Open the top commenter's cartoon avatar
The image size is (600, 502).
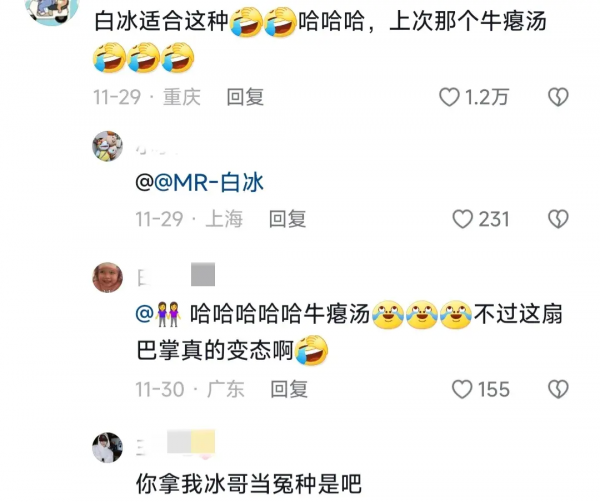pos(53,11)
